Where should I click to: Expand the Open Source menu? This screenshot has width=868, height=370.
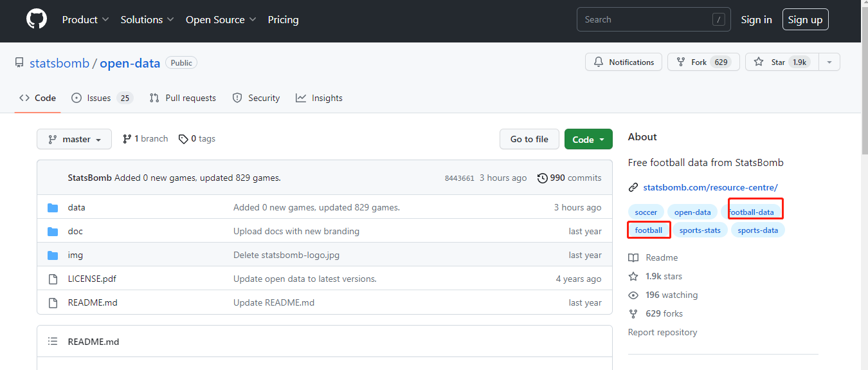(x=221, y=20)
